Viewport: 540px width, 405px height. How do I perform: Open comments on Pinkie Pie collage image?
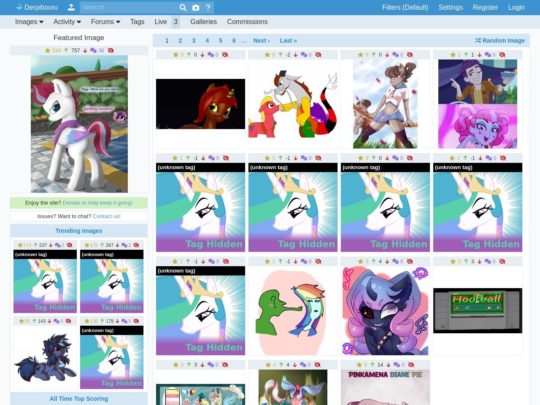click(488, 55)
